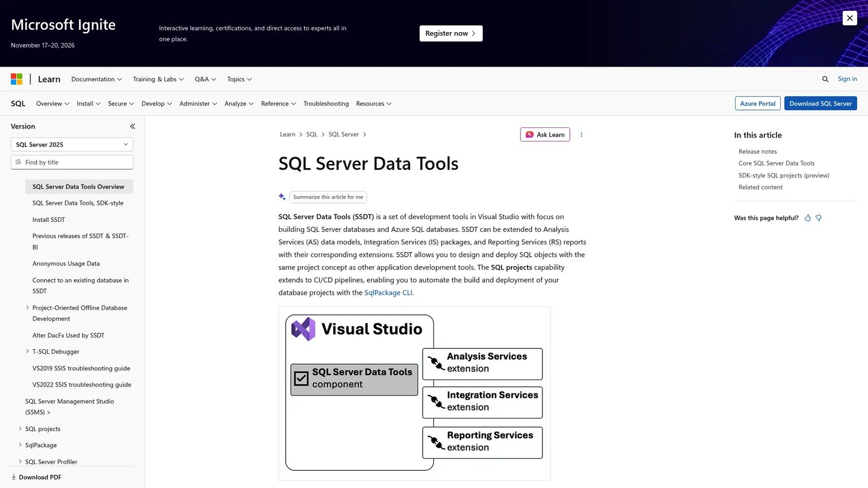Open the more actions ellipsis menu
Viewport: 868px width, 488px height.
point(581,135)
